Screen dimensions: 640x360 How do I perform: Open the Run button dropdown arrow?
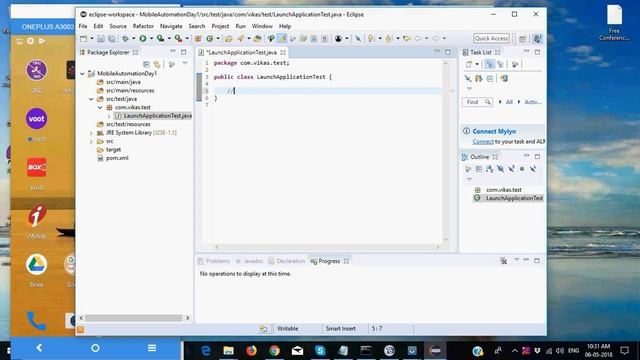coord(151,38)
